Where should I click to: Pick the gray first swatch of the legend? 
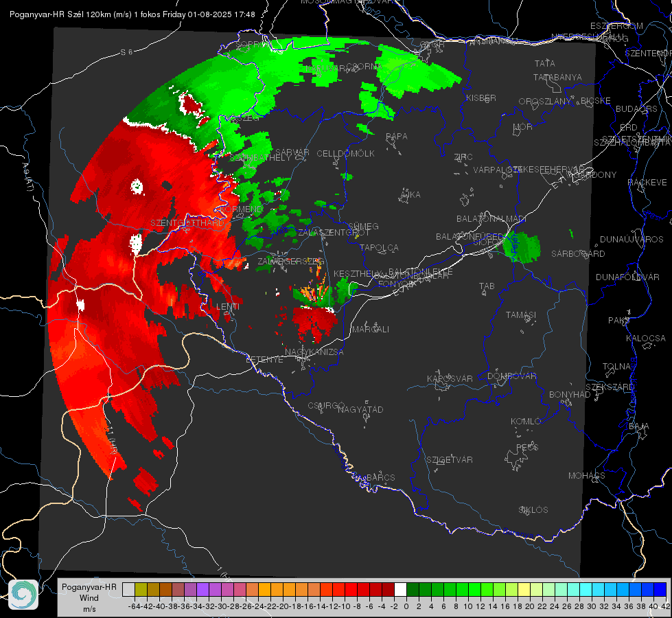pyautogui.click(x=128, y=589)
